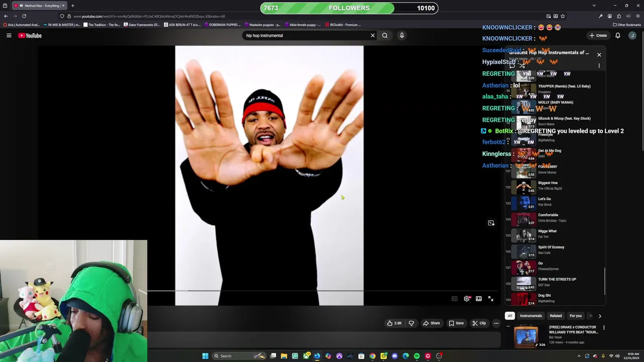Open 'Gator Frameworks' bookmark
This screenshot has height=362, width=644.
pyautogui.click(x=141, y=25)
